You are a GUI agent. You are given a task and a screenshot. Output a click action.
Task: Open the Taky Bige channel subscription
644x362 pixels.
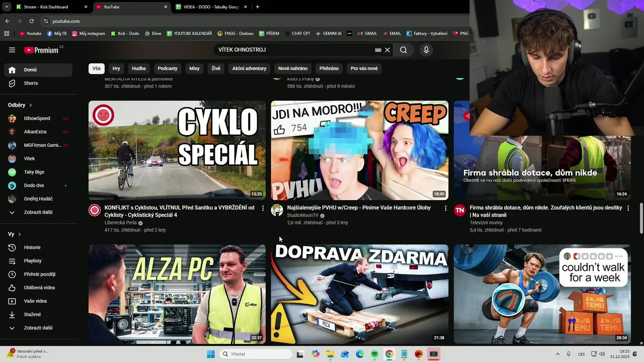point(38,172)
